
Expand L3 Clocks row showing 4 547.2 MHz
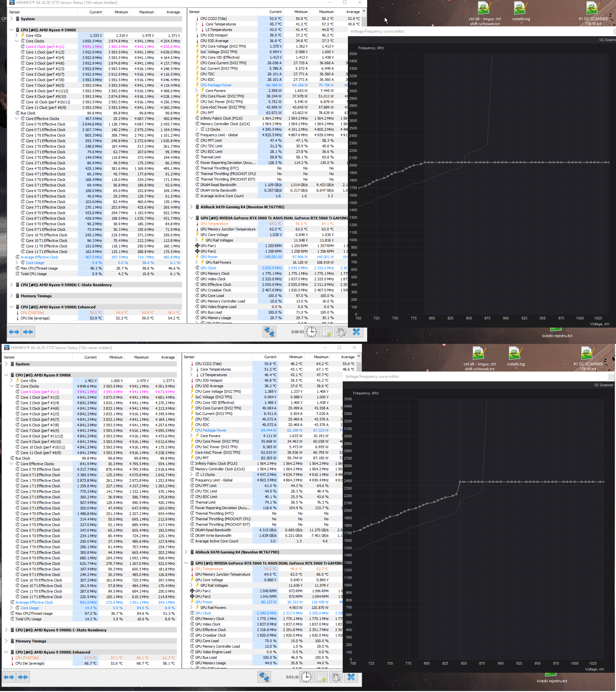pyautogui.click(x=192, y=475)
